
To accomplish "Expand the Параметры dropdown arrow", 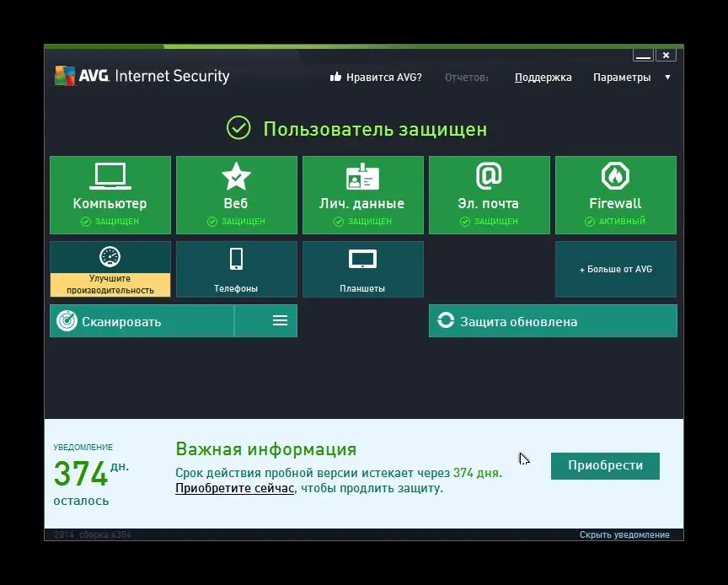I will pos(667,78).
